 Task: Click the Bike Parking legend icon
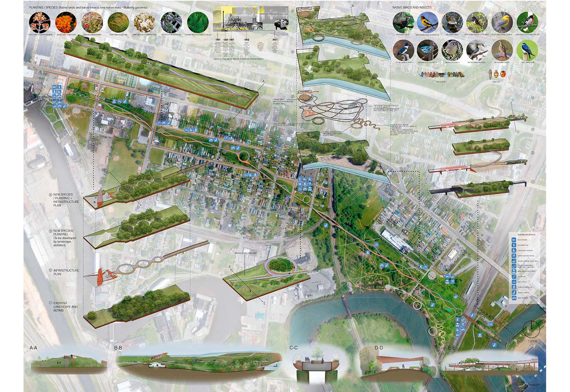[514, 298]
